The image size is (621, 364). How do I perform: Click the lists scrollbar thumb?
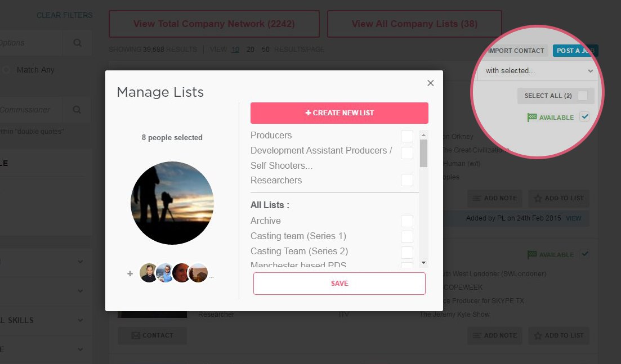(x=424, y=153)
